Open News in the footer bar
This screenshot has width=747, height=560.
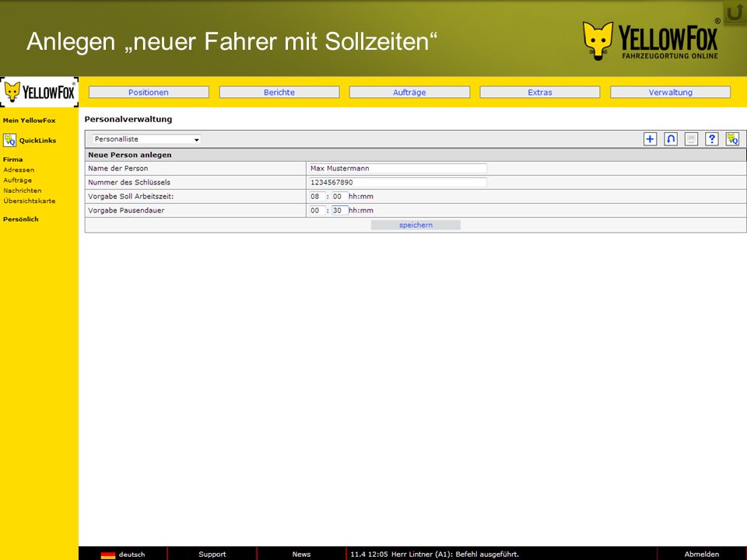(301, 555)
